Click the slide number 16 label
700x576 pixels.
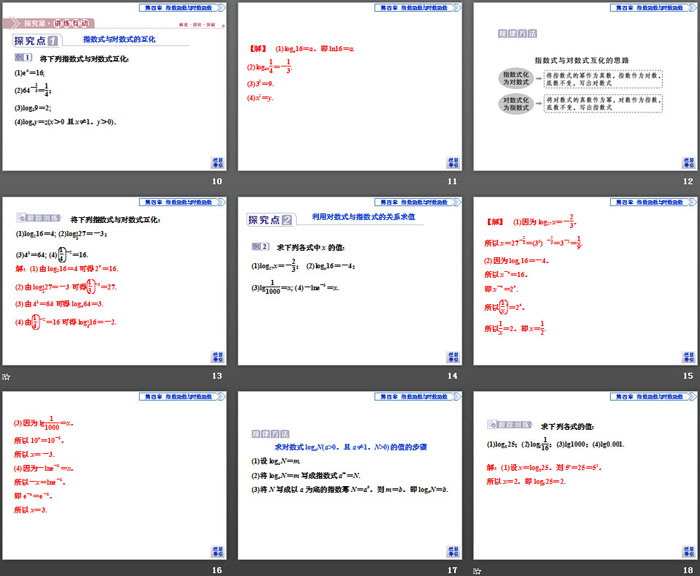click(216, 570)
